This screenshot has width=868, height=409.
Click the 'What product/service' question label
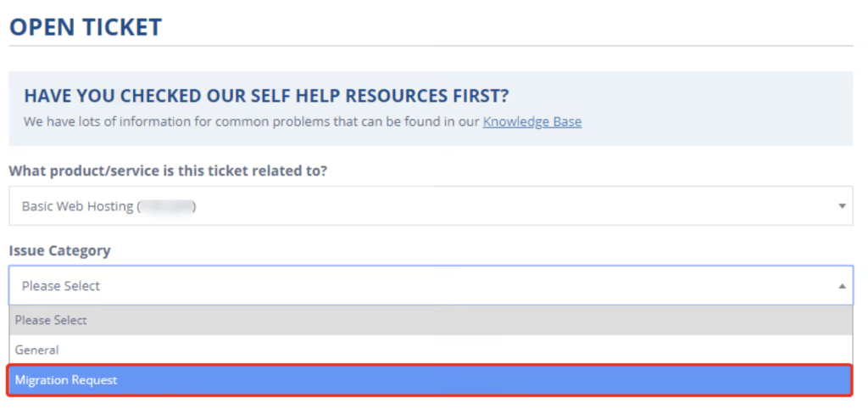click(168, 171)
